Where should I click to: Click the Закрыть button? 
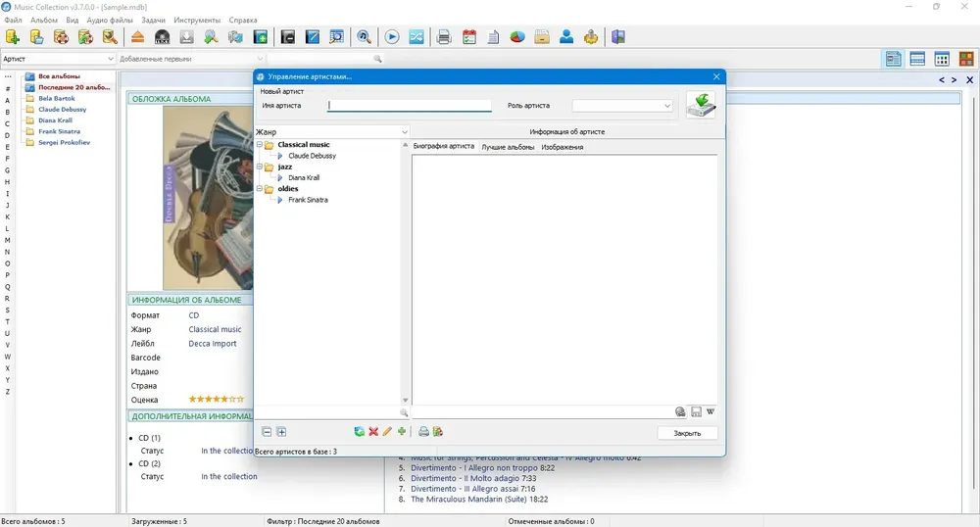(687, 433)
